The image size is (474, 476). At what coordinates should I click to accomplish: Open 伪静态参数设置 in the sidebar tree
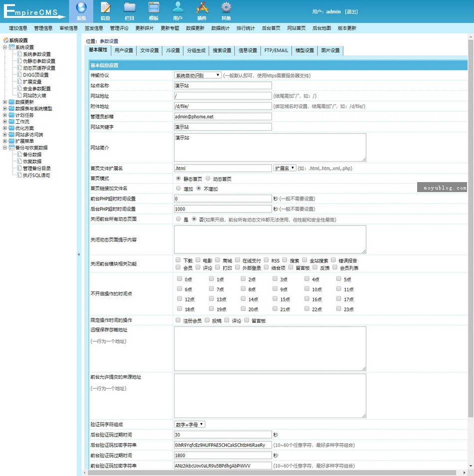coord(39,61)
